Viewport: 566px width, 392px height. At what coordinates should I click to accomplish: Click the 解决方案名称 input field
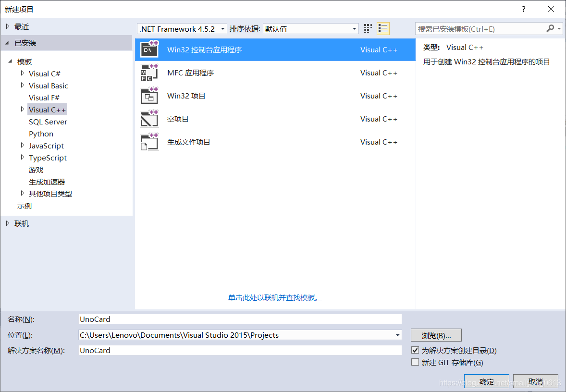pos(240,350)
